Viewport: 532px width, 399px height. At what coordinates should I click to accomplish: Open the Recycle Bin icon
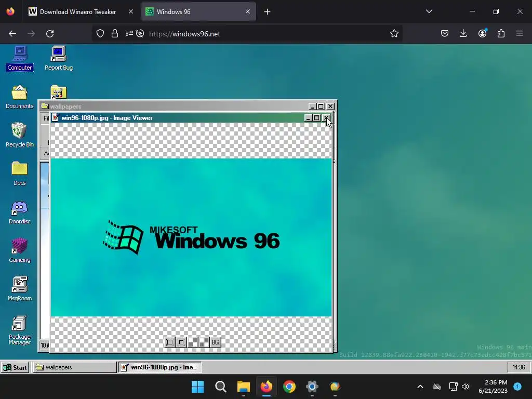(19, 135)
